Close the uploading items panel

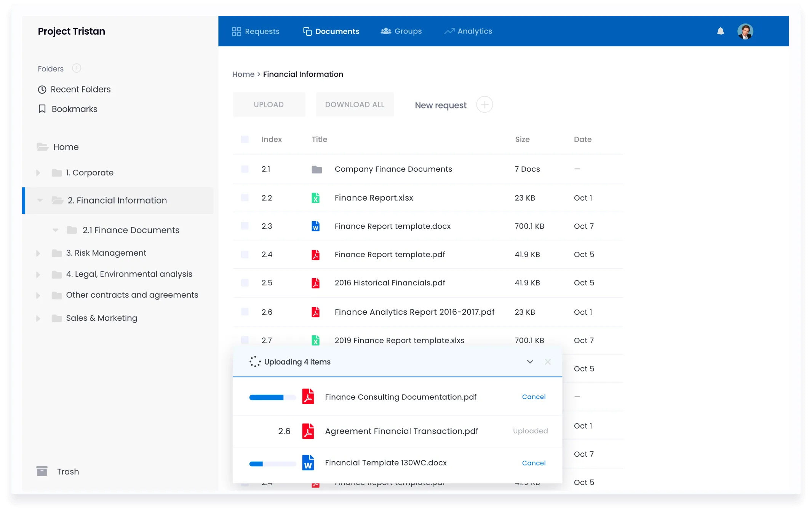click(x=548, y=362)
